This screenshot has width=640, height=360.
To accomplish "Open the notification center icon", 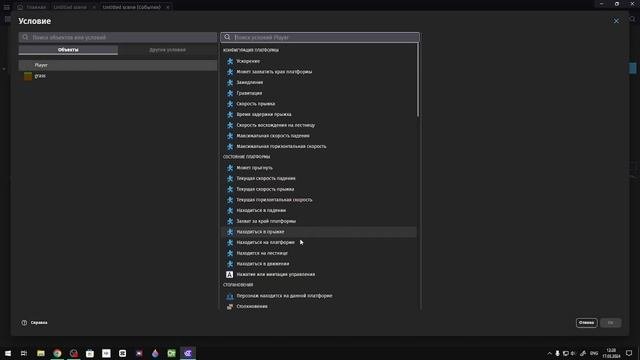I will click(x=629, y=353).
